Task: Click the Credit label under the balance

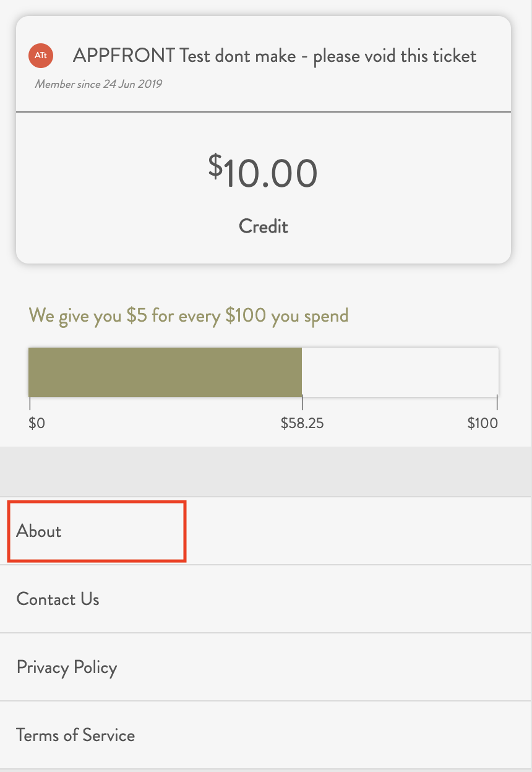Action: (x=264, y=226)
